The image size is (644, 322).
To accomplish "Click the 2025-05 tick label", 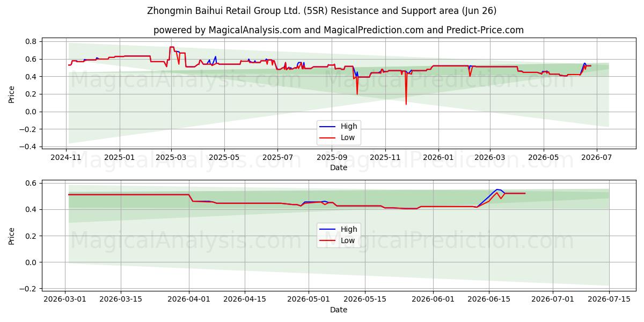I will point(224,157).
